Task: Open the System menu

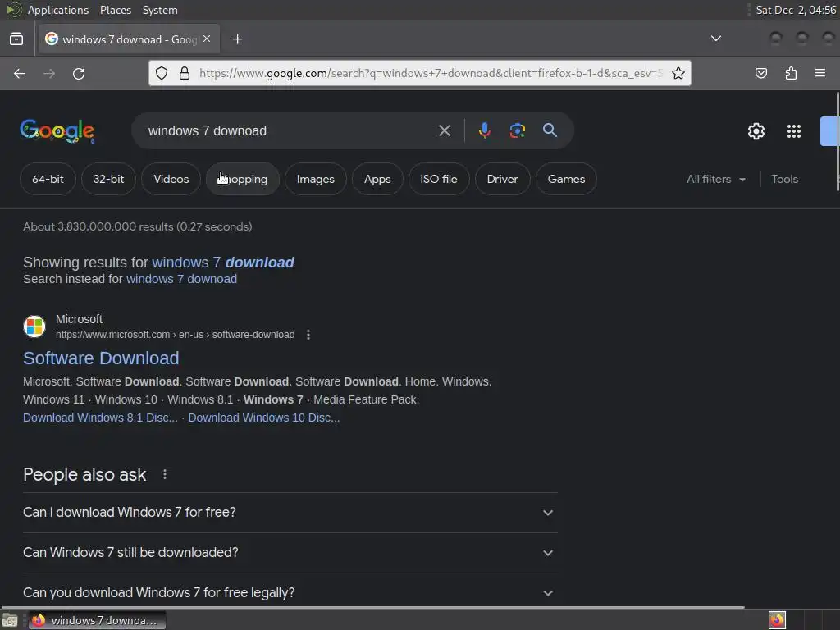Action: (x=160, y=10)
